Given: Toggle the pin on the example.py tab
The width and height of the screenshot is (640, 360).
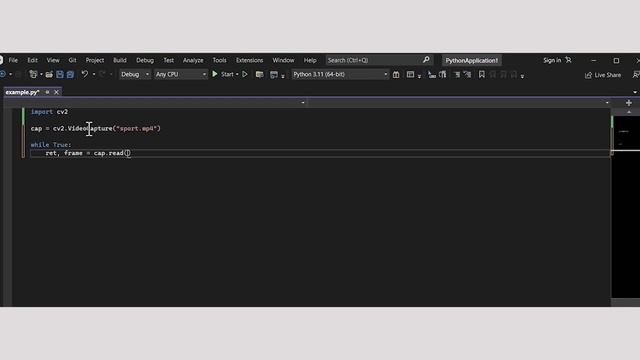Looking at the screenshot, I should click(47, 92).
